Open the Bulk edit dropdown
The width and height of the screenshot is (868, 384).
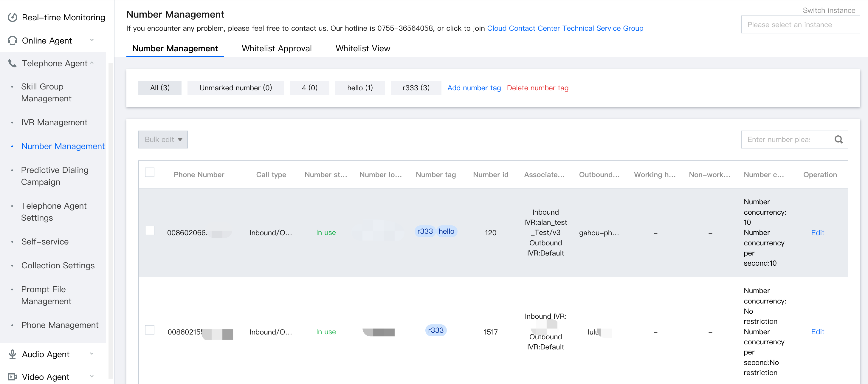coord(163,140)
